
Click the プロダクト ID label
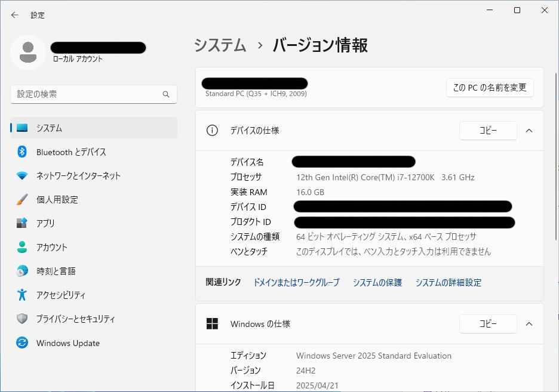point(251,222)
